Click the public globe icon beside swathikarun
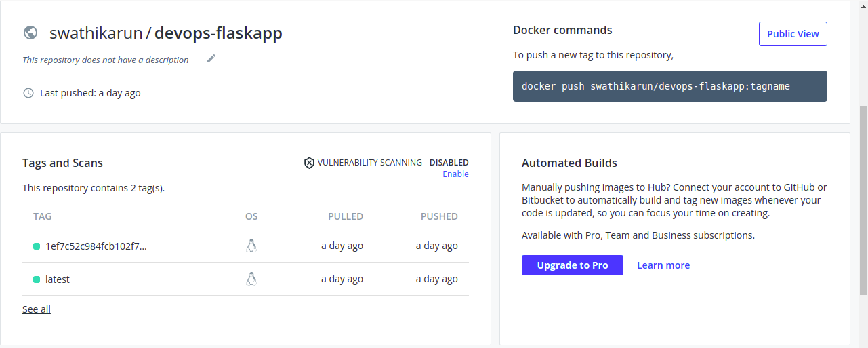Viewport: 868px width, 348px height. (x=30, y=33)
